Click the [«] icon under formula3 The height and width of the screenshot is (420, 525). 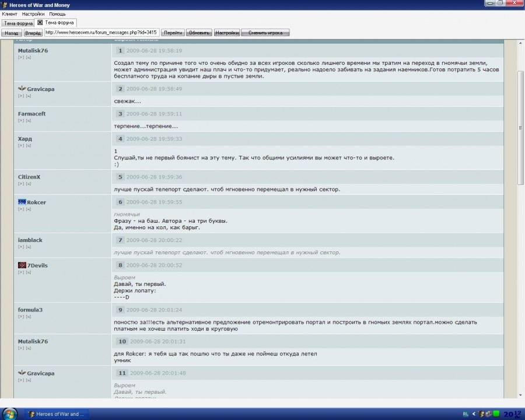pos(28,317)
